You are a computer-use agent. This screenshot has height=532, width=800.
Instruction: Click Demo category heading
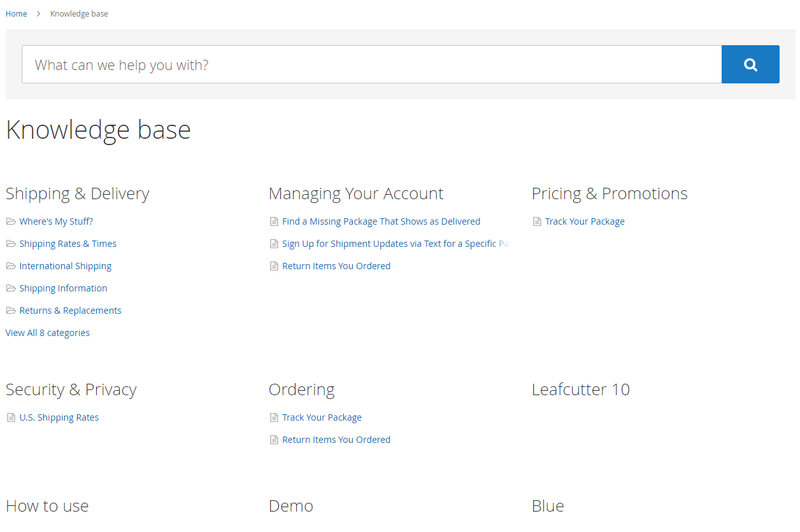[291, 506]
